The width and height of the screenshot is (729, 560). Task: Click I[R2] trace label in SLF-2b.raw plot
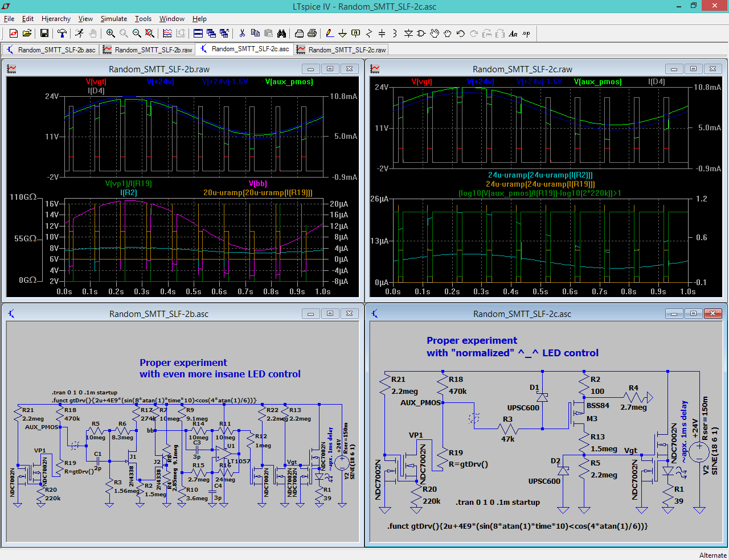[x=129, y=193]
